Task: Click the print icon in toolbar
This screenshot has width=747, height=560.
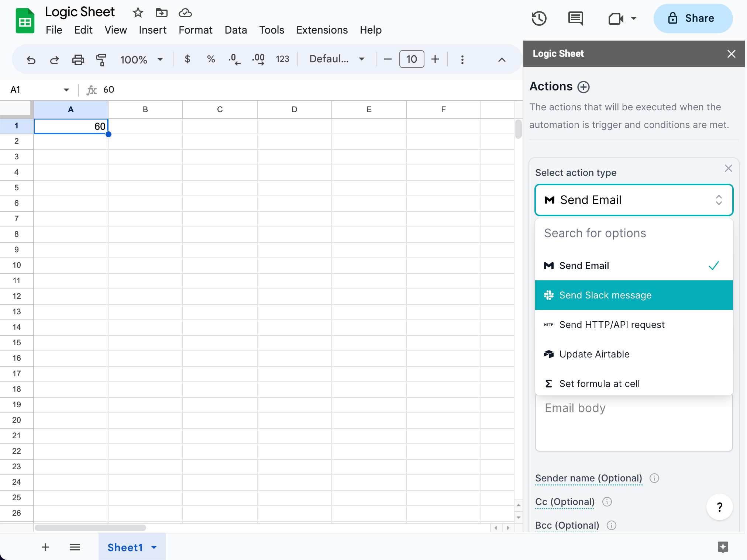Action: coord(78,60)
